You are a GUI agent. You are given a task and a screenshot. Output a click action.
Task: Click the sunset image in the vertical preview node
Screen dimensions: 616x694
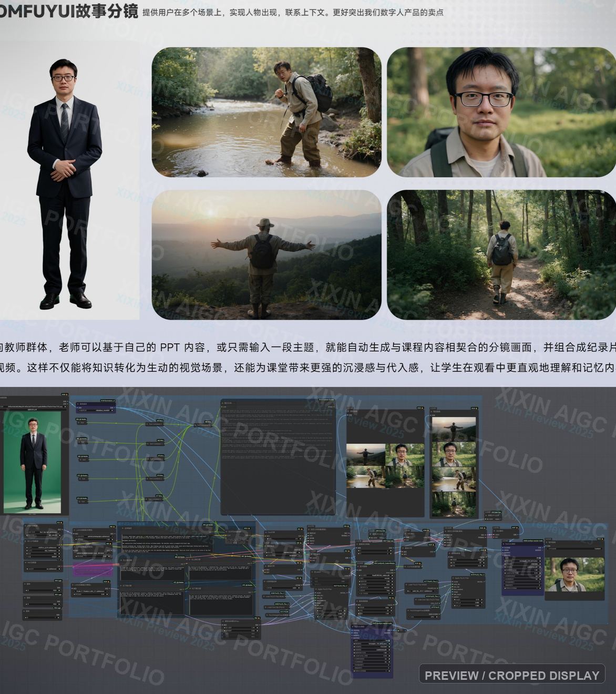point(454,429)
